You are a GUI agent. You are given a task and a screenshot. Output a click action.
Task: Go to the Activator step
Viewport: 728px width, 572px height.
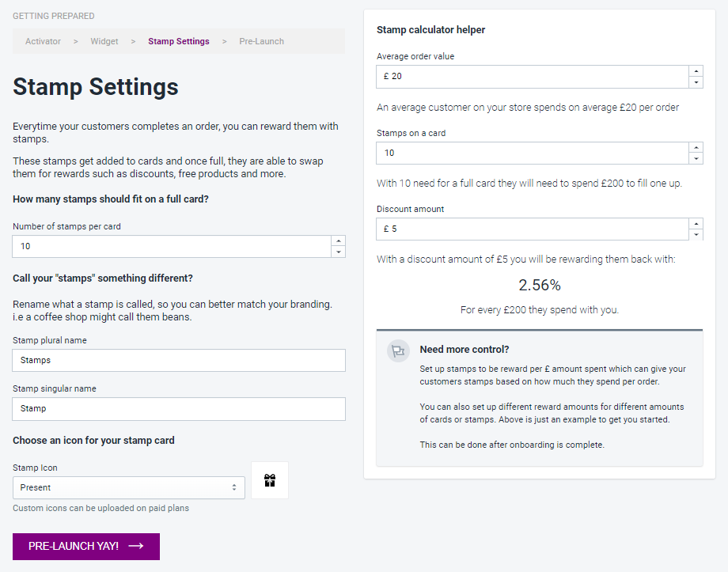(43, 41)
